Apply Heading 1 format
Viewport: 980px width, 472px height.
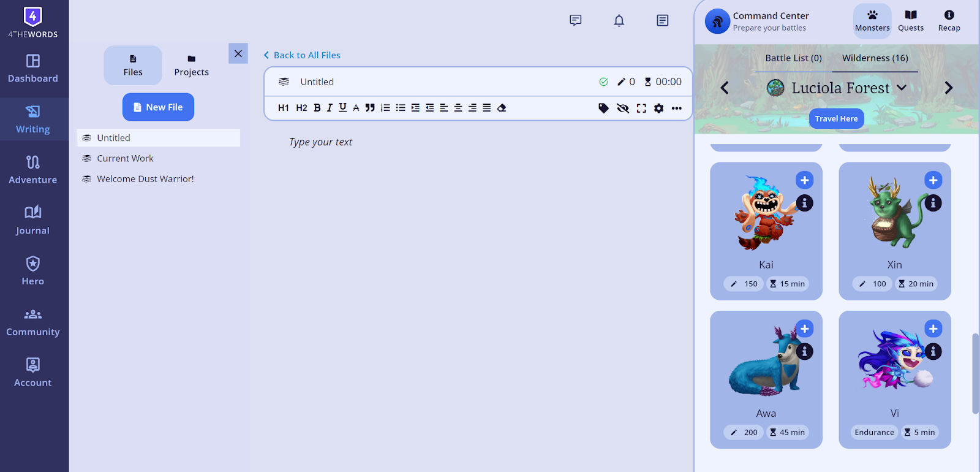284,108
